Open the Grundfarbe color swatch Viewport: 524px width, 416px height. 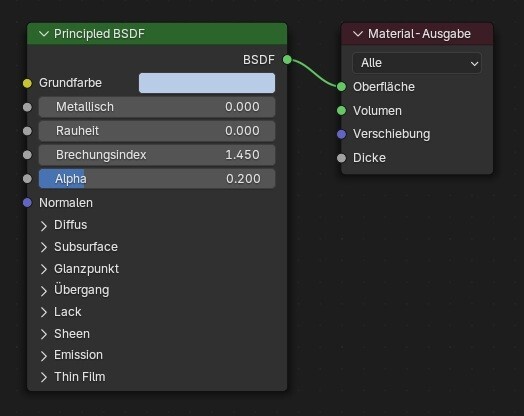point(207,83)
